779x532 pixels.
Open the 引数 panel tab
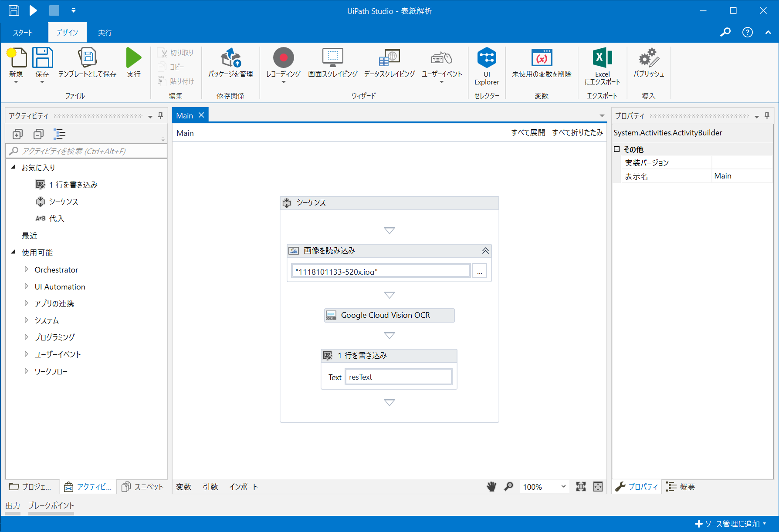[210, 487]
